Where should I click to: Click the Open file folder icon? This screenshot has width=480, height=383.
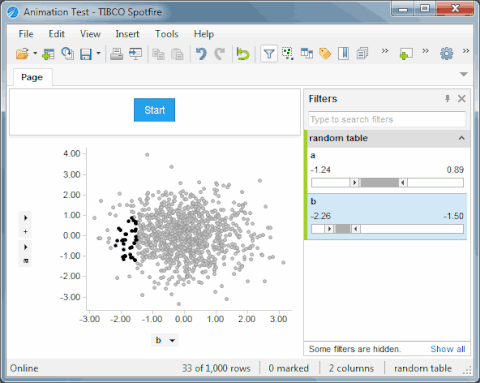[22, 53]
